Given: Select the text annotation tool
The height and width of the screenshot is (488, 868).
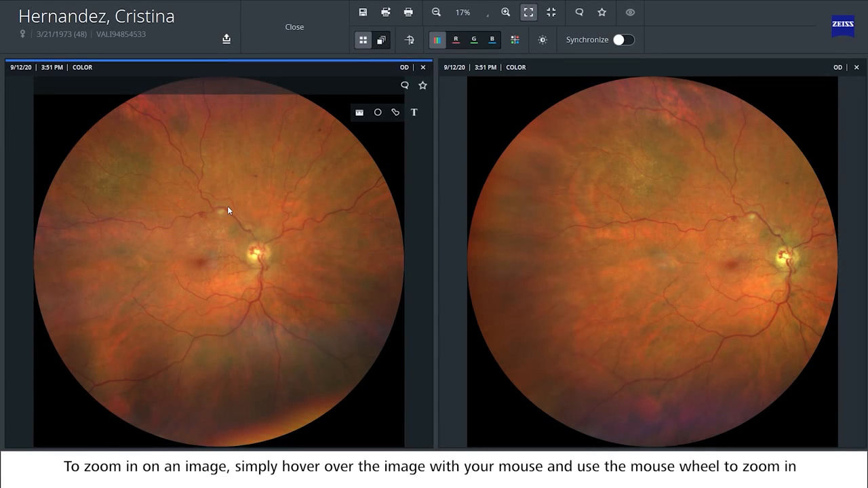Looking at the screenshot, I should click(x=414, y=112).
